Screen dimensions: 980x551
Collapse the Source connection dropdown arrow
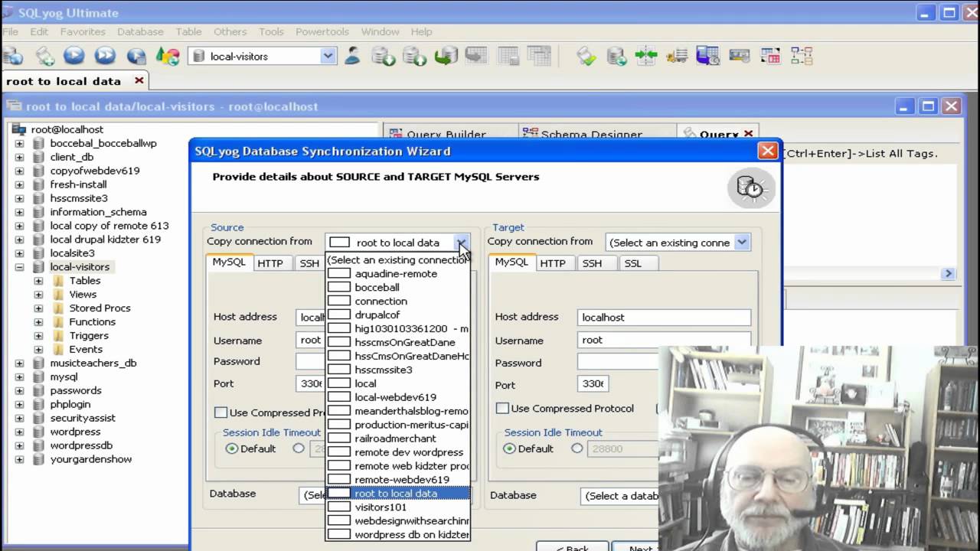click(x=462, y=243)
